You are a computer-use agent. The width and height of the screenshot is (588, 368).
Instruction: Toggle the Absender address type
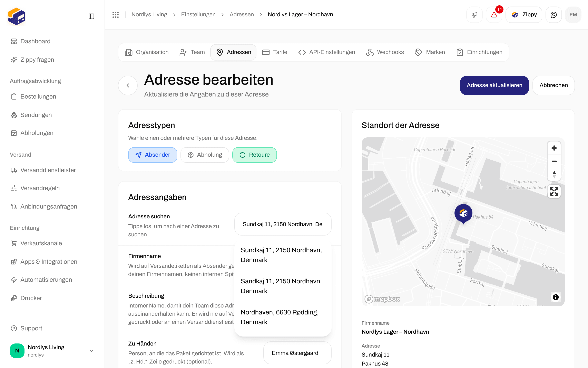click(x=153, y=155)
